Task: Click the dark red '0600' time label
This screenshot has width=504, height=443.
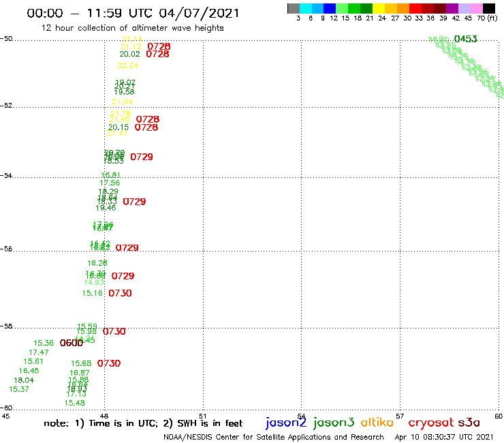Action: [x=72, y=343]
